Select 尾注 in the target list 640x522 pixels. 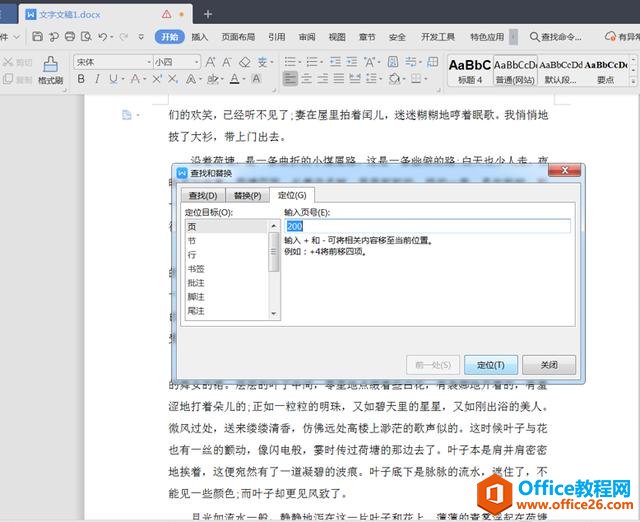(x=227, y=311)
